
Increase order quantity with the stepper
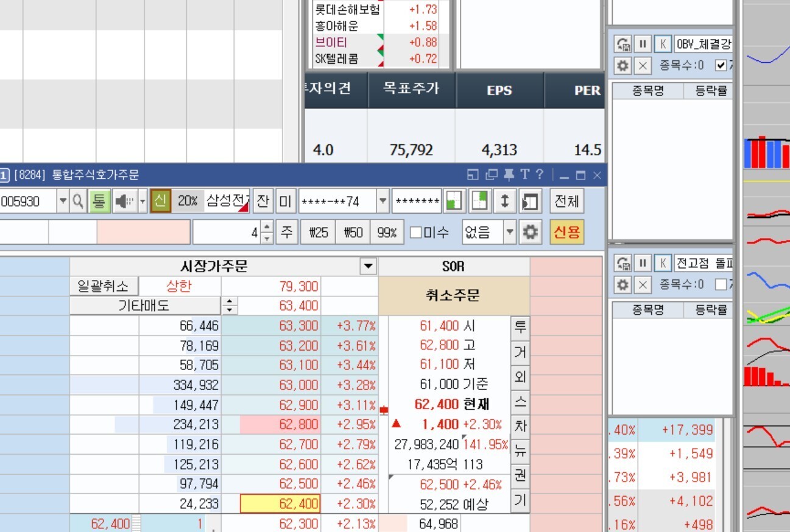(x=267, y=227)
